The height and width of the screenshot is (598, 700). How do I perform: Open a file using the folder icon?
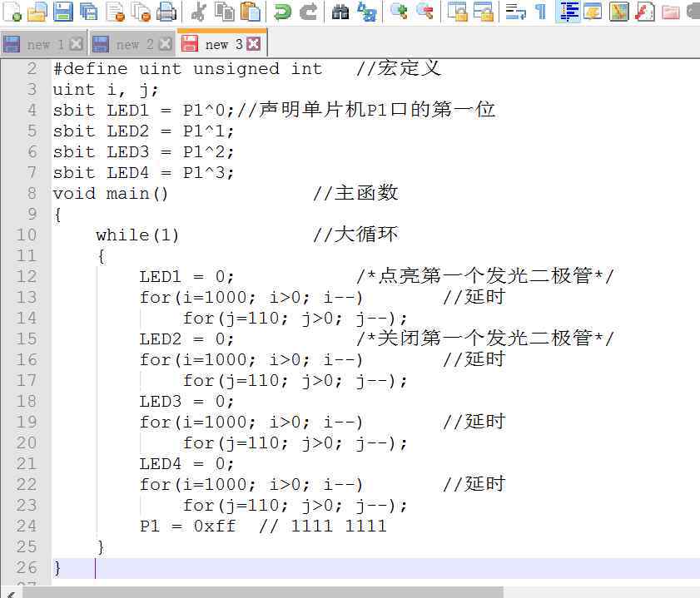point(37,11)
